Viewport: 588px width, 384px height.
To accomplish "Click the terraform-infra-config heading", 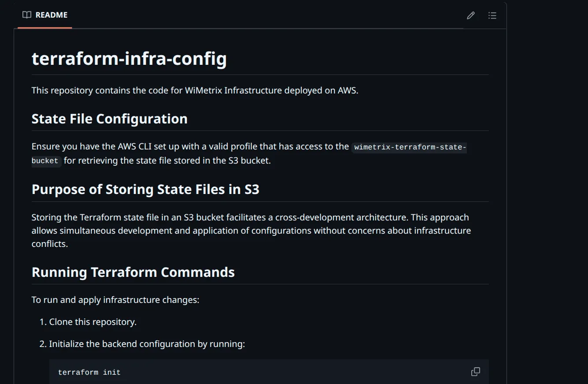I will [129, 58].
